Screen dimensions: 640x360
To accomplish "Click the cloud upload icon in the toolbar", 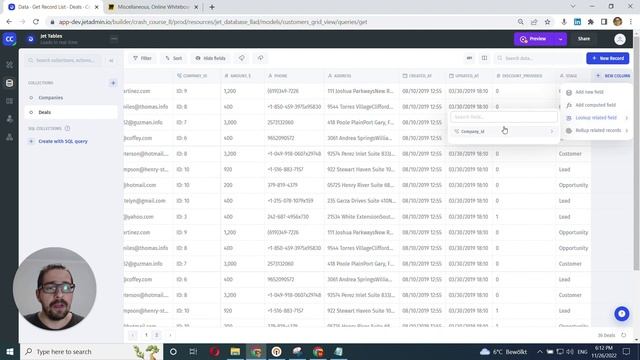I will (260, 58).
